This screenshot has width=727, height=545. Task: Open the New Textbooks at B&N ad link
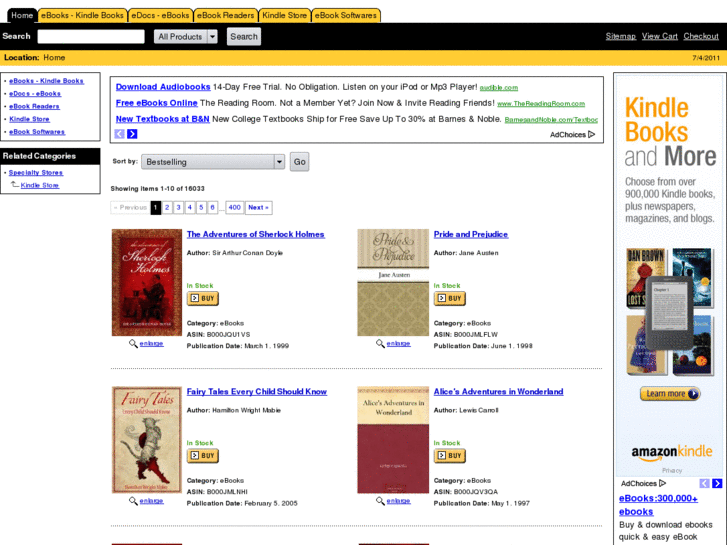click(163, 119)
